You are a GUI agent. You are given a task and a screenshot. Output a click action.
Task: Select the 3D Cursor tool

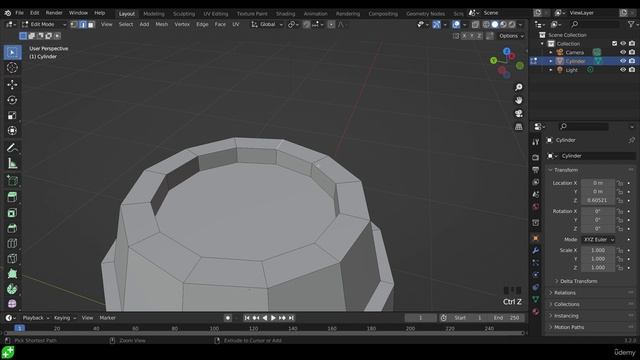(12, 68)
